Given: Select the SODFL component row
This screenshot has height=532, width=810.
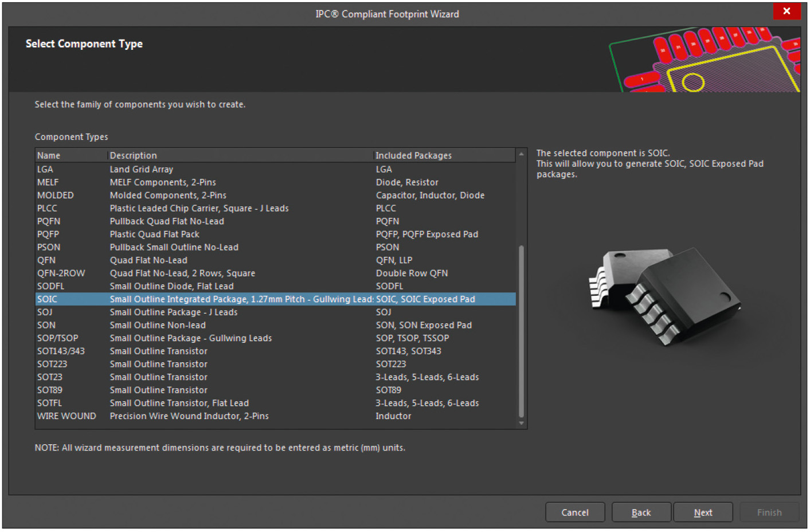Looking at the screenshot, I should pyautogui.click(x=275, y=286).
